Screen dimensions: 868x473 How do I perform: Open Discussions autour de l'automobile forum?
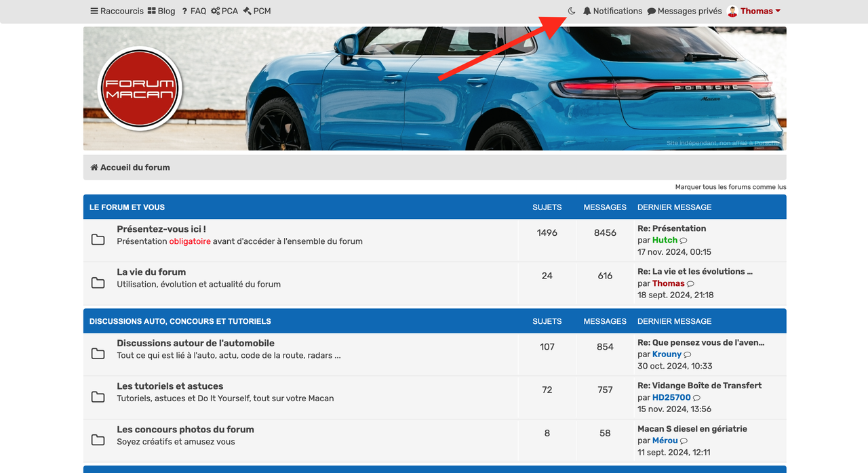coord(195,343)
